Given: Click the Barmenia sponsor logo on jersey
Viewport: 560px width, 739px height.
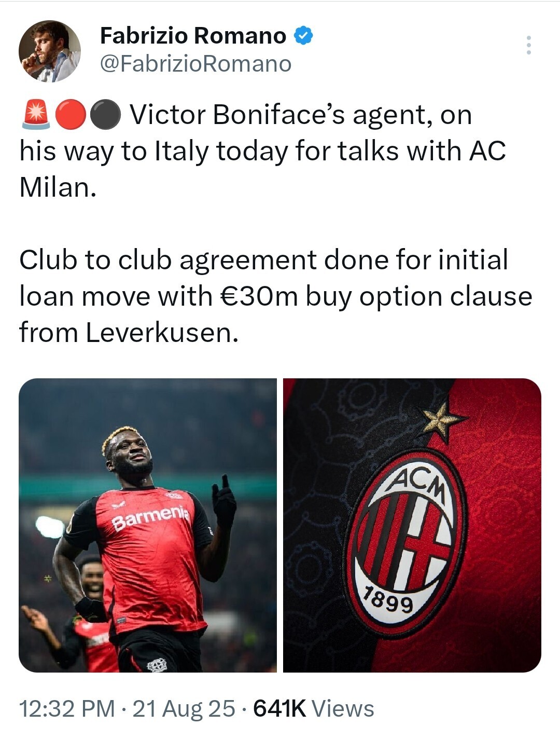Looking at the screenshot, I should (150, 517).
